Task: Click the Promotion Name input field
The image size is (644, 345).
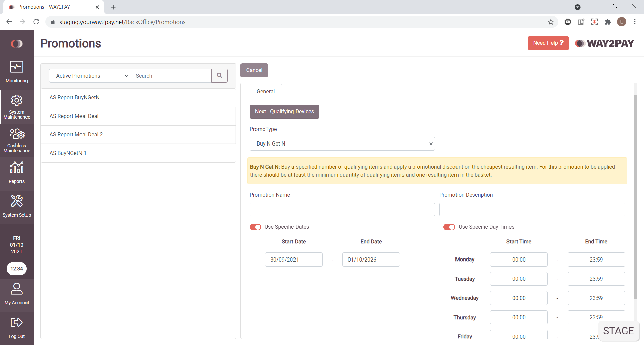Action: point(342,209)
